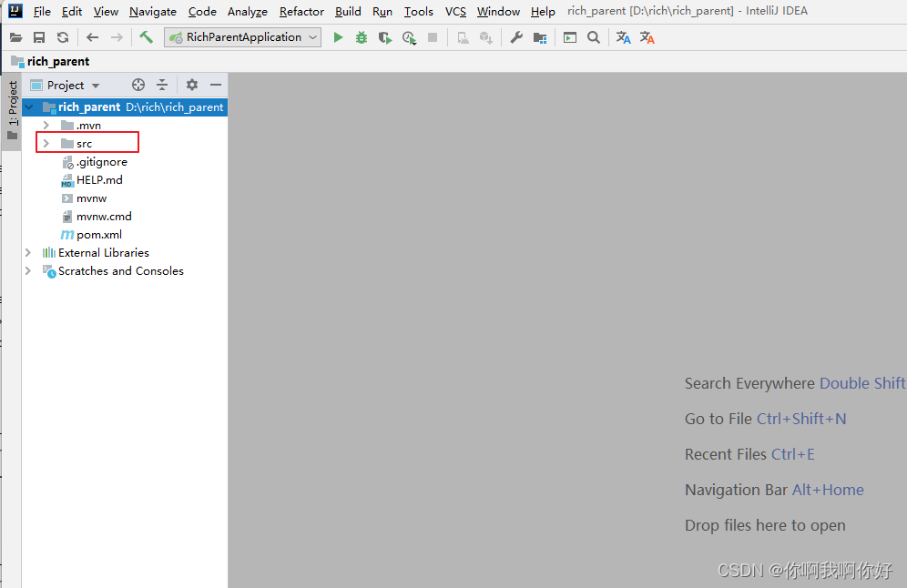This screenshot has height=588, width=907.
Task: Run RichParentApplication with the green play icon
Action: [338, 37]
